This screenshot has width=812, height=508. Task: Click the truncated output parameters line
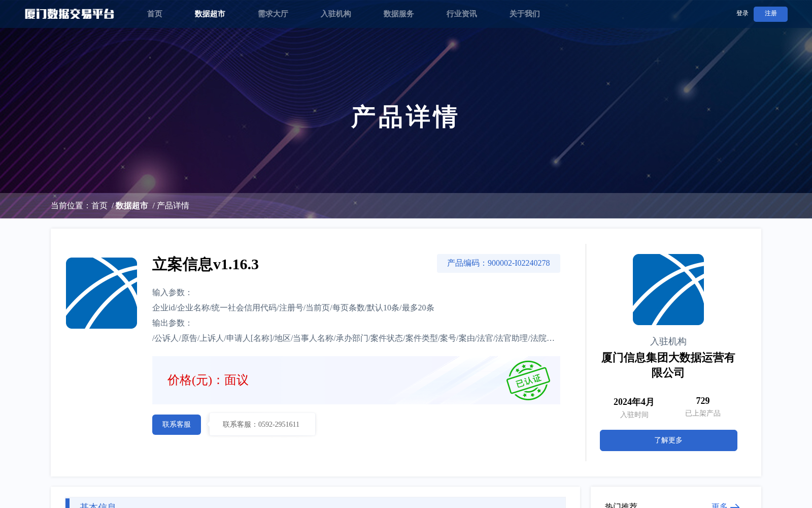coord(353,338)
